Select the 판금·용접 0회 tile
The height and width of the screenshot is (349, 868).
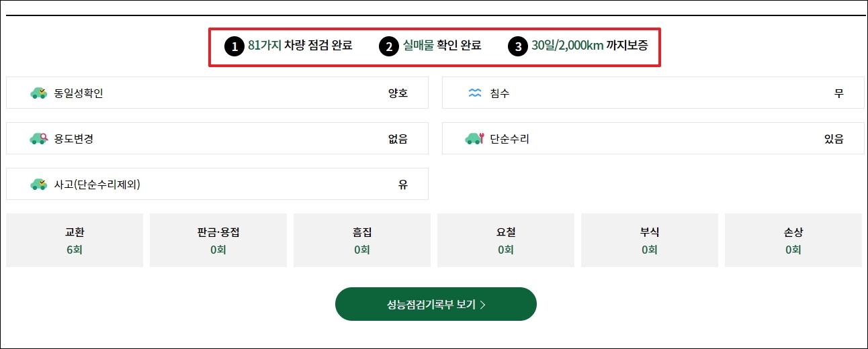[218, 240]
